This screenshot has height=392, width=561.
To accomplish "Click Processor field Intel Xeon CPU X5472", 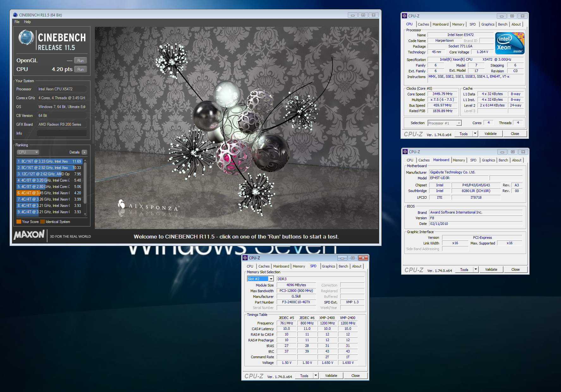I will (62, 89).
